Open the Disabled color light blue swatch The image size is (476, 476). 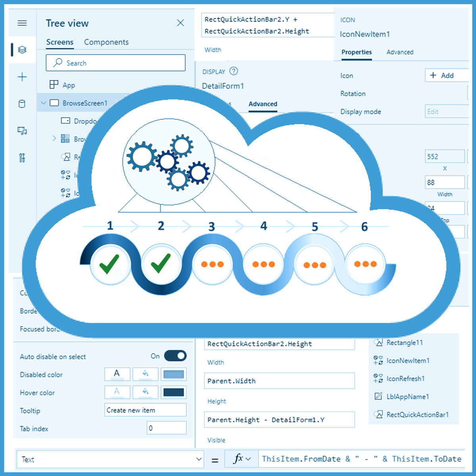174,374
